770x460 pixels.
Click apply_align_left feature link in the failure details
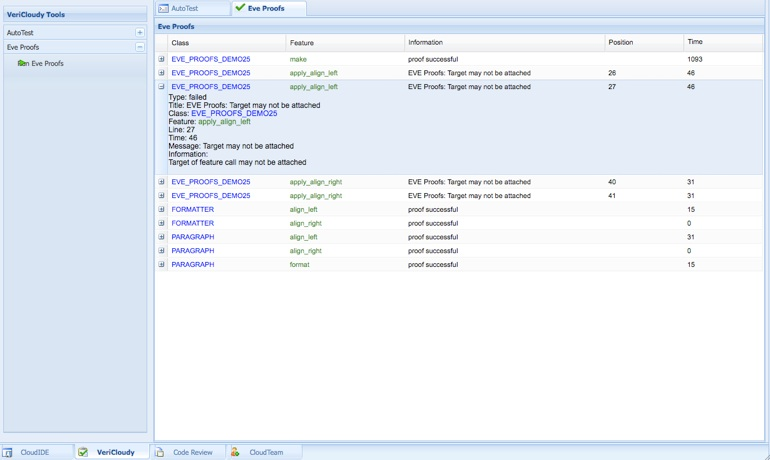pyautogui.click(x=224, y=122)
